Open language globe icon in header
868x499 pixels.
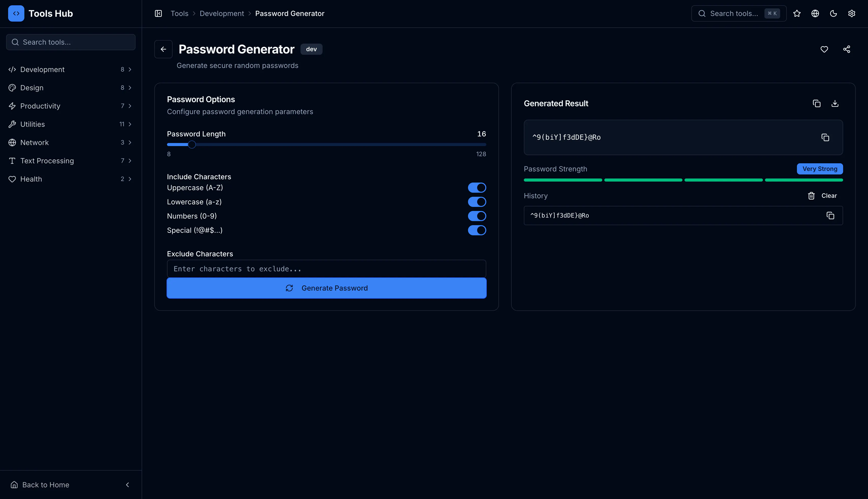pyautogui.click(x=815, y=14)
